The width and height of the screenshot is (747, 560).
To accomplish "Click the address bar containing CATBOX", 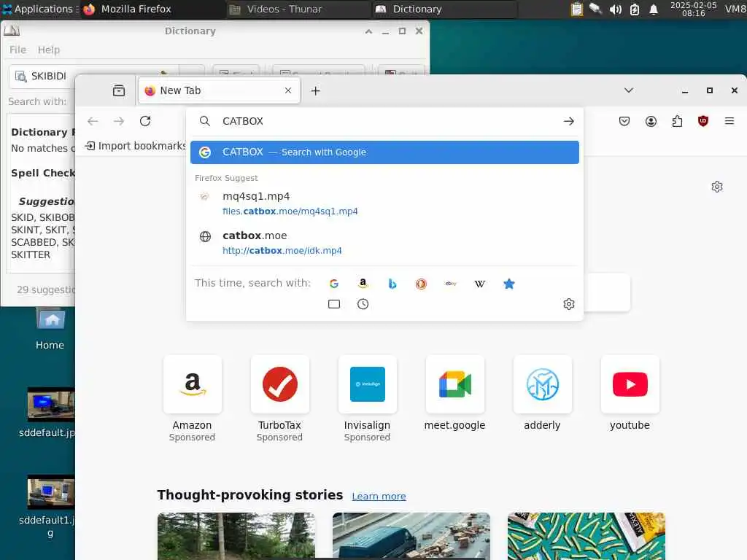I will tap(384, 121).
